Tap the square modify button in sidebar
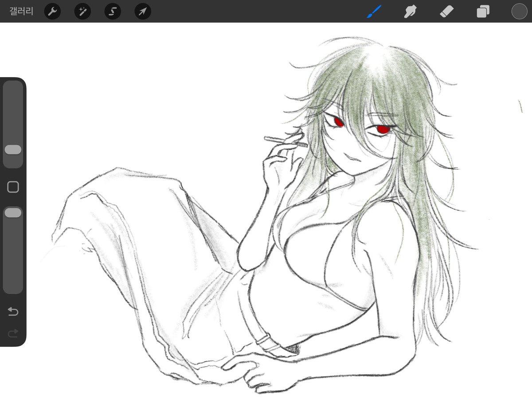Image resolution: width=532 pixels, height=399 pixels. [13, 187]
